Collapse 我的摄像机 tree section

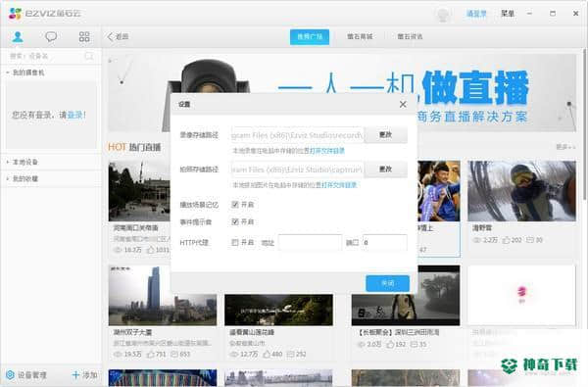point(24,73)
